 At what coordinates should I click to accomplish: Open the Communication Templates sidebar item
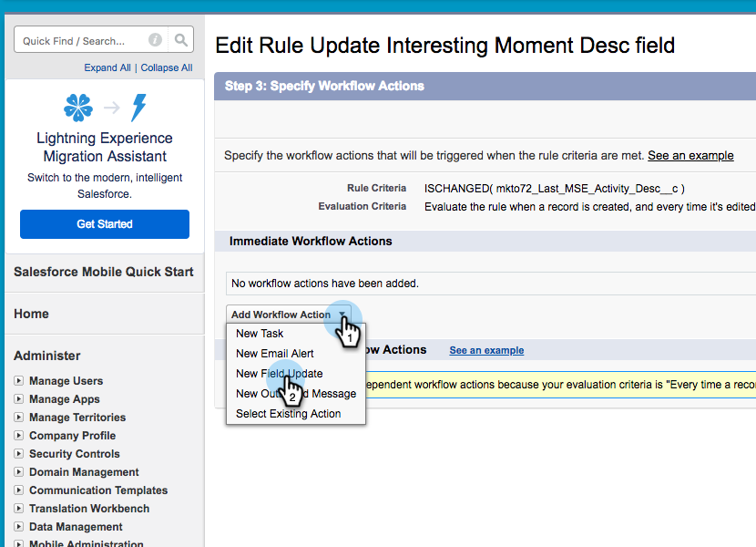(x=98, y=490)
